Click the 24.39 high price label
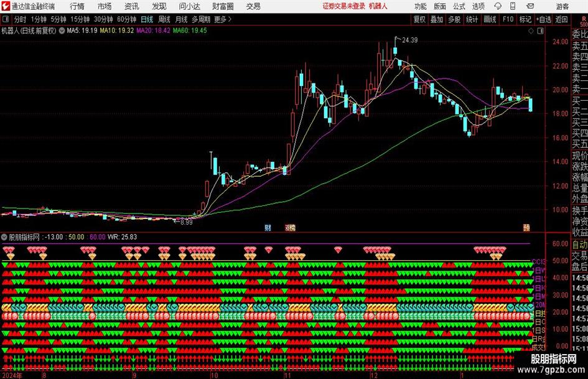Image resolution: width=588 pixels, height=379 pixels. [x=409, y=40]
